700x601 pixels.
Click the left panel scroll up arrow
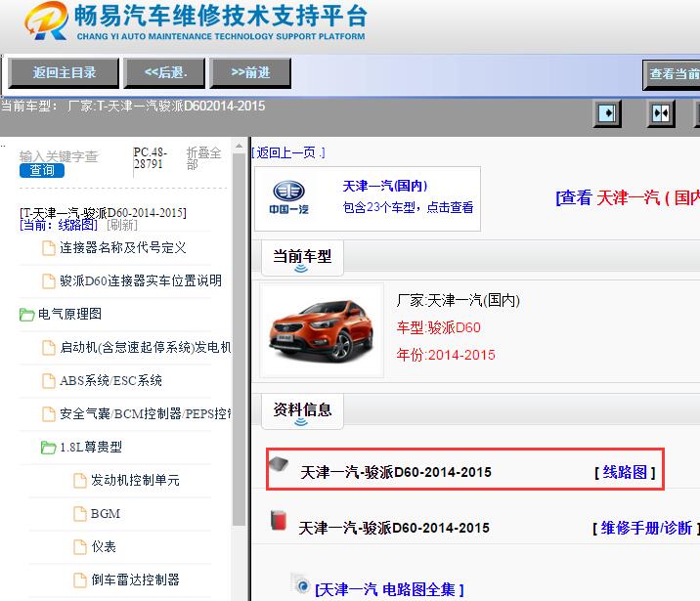(239, 146)
